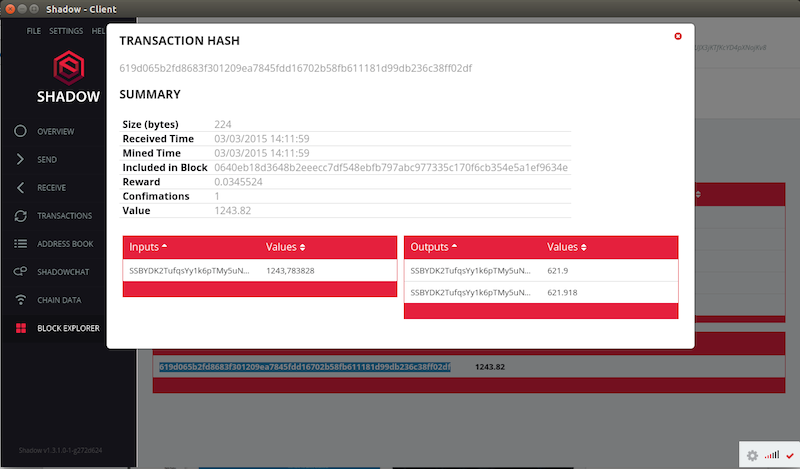This screenshot has height=469, width=800.
Task: Click the Send arrow icon
Action: (x=20, y=159)
